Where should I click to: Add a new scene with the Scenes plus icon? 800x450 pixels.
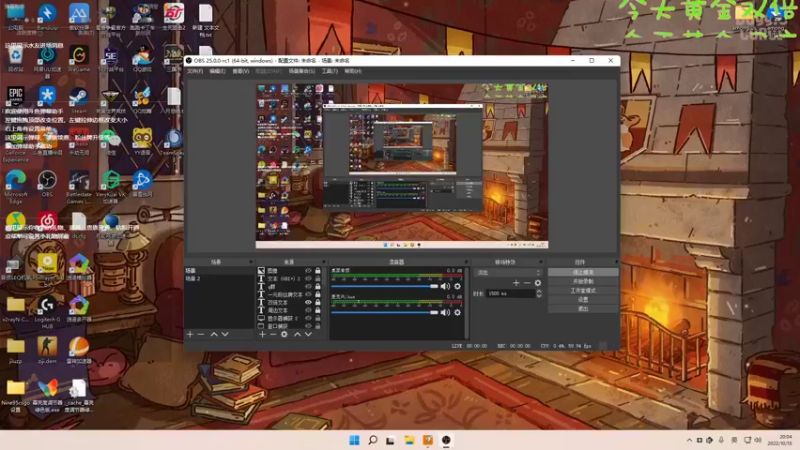190,334
